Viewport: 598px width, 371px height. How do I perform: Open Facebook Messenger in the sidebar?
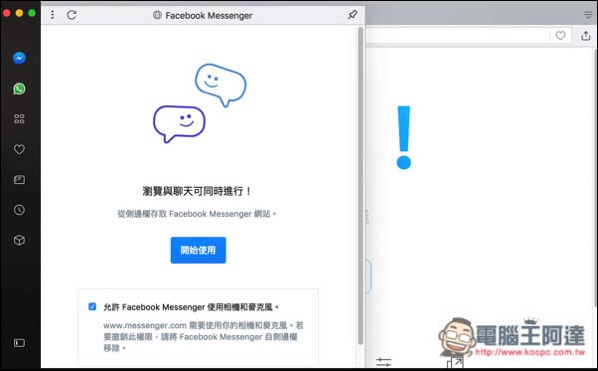tap(19, 58)
